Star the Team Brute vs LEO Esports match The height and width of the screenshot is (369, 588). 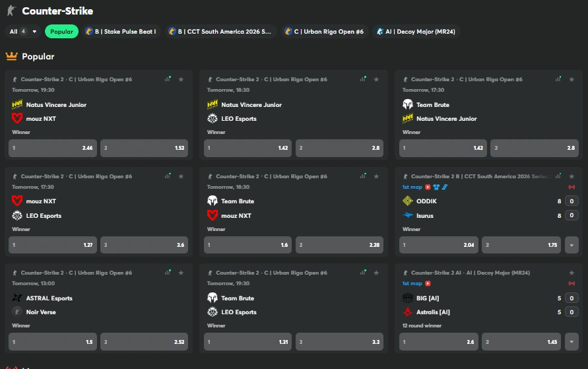coord(376,273)
